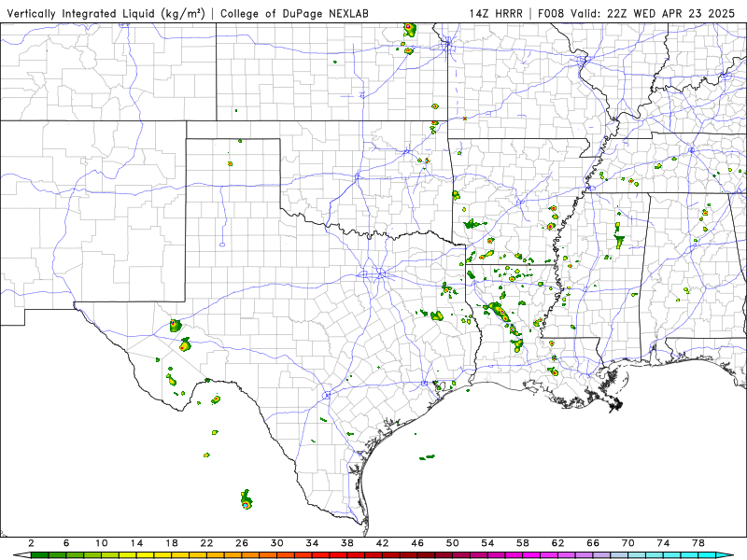Click the color scale label "34"
Screen dimensions: 747x560
coord(312,543)
